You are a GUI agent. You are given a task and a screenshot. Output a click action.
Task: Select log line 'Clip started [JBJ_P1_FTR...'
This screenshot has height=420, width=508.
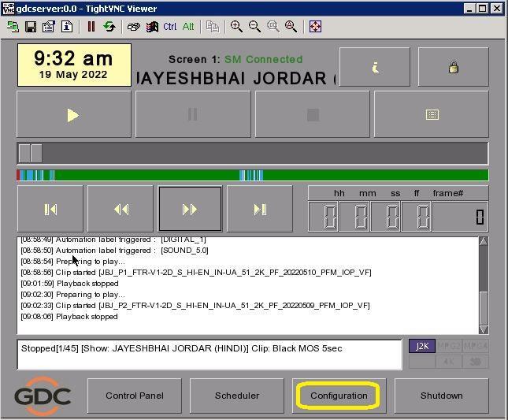click(x=195, y=272)
